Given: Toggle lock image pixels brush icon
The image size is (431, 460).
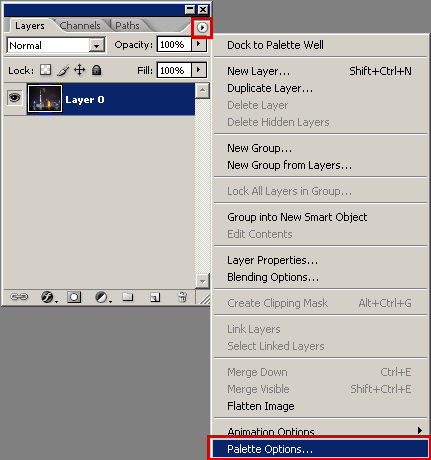Looking at the screenshot, I should [63, 70].
